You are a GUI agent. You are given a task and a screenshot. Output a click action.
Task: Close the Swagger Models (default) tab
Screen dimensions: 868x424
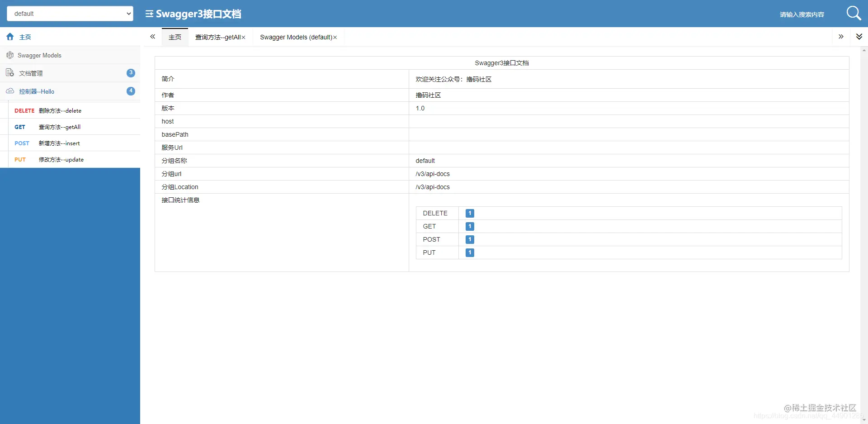pos(335,38)
